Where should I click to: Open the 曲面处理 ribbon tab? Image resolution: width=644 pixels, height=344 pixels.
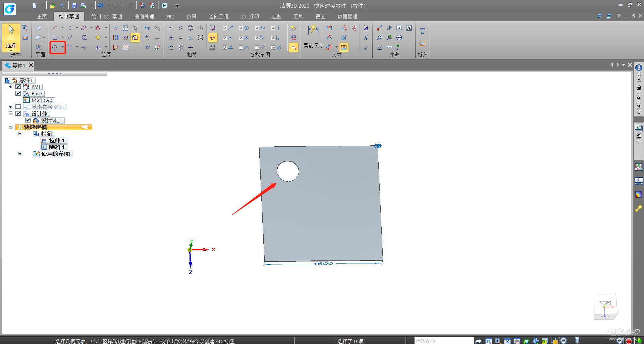(144, 16)
